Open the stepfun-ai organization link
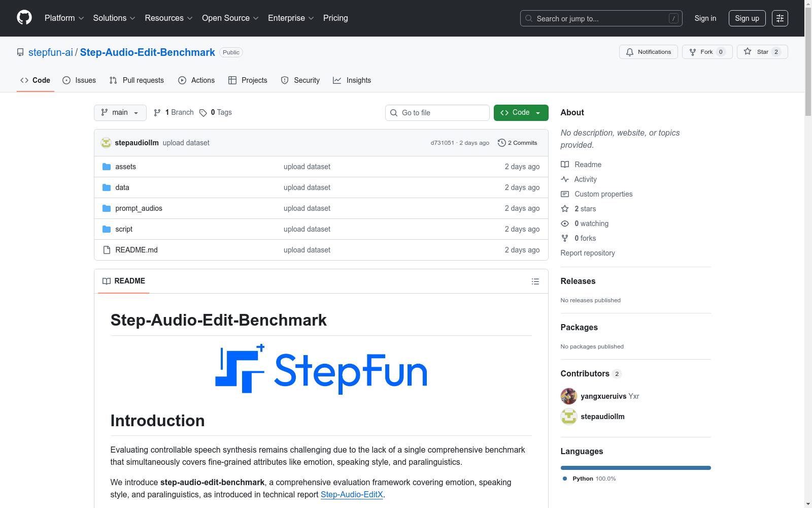812x508 pixels. (51, 52)
